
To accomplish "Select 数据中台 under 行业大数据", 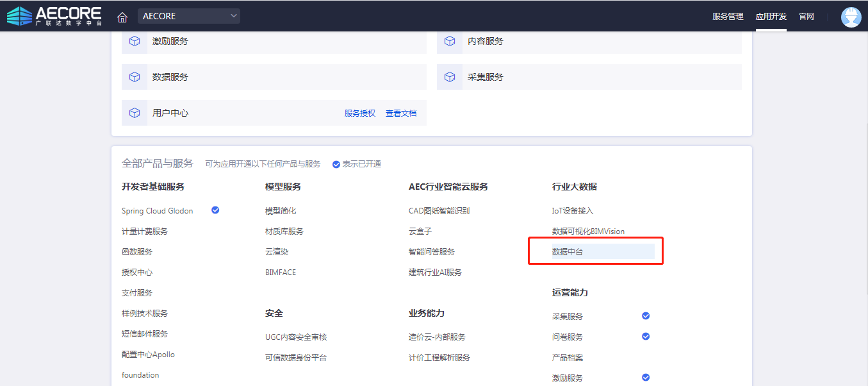I will point(568,252).
